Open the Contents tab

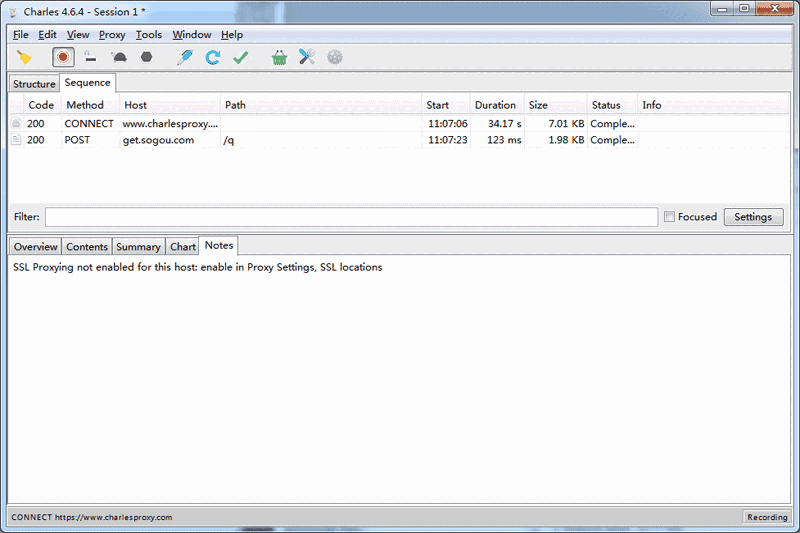point(87,247)
